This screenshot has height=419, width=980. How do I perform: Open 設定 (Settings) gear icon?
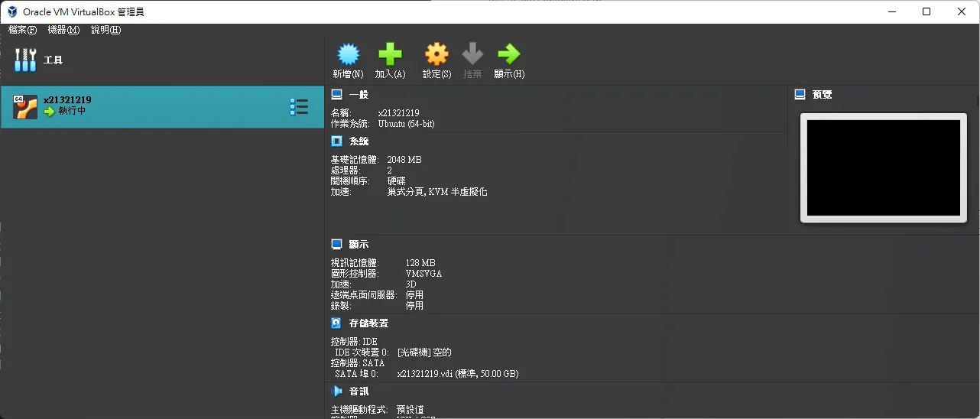436,54
